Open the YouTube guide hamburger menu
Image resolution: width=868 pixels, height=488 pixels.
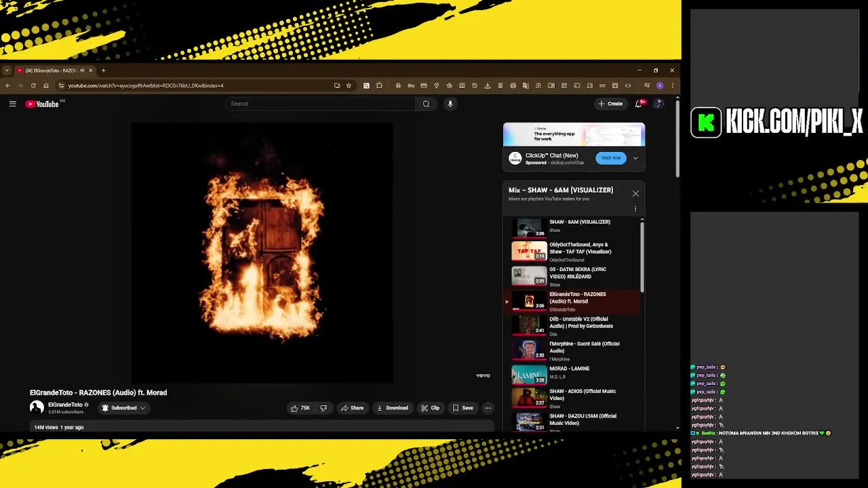pyautogui.click(x=12, y=104)
